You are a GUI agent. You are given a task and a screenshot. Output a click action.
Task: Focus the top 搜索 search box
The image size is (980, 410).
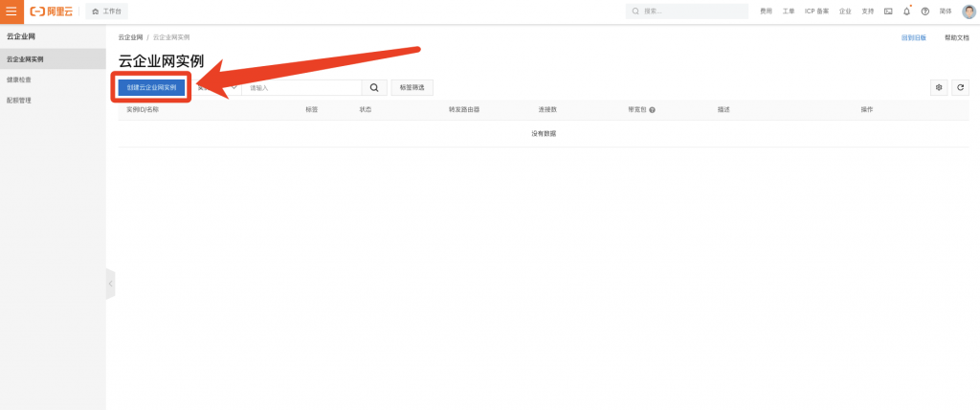pos(687,11)
